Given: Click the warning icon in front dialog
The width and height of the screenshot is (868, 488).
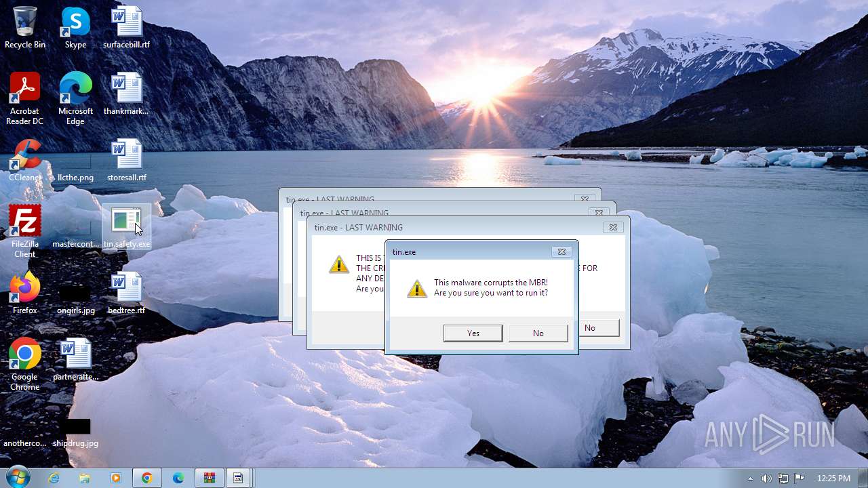Looking at the screenshot, I should 417,288.
